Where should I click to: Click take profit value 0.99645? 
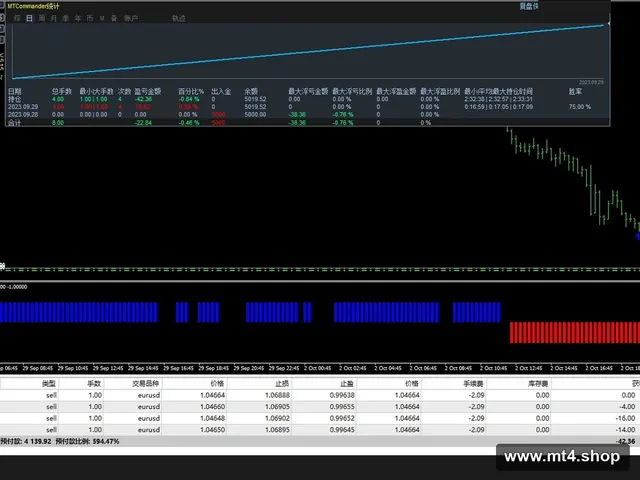(342, 429)
